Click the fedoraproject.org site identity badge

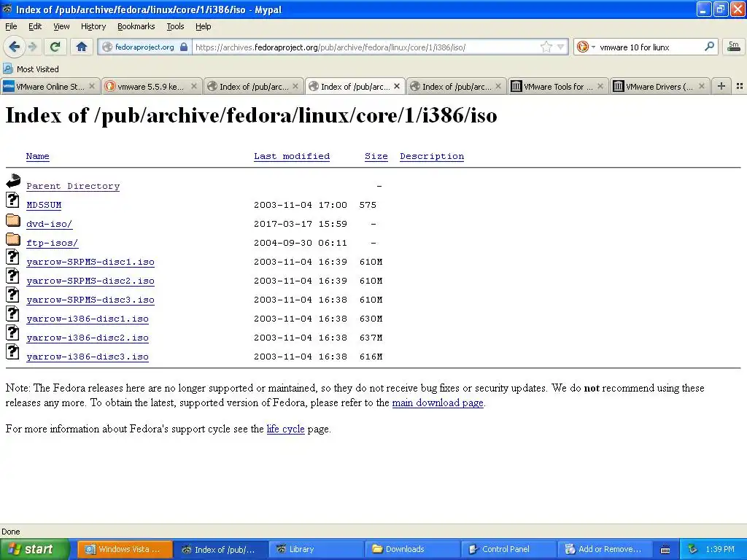tap(145, 47)
